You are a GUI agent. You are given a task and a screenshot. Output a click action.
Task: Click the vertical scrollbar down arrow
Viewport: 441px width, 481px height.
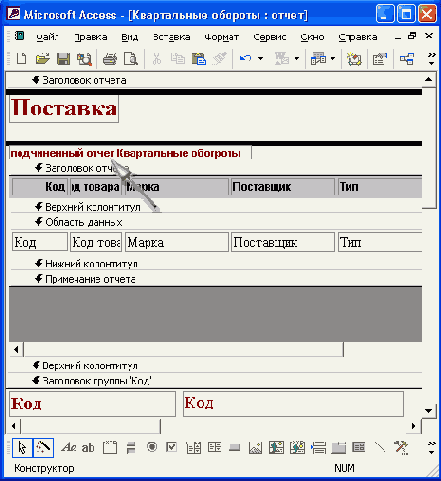429,411
